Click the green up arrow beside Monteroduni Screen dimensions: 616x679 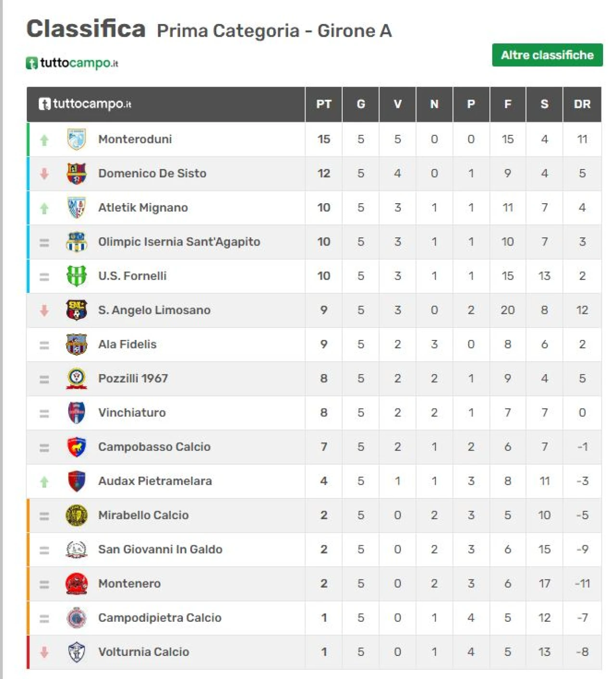44,140
